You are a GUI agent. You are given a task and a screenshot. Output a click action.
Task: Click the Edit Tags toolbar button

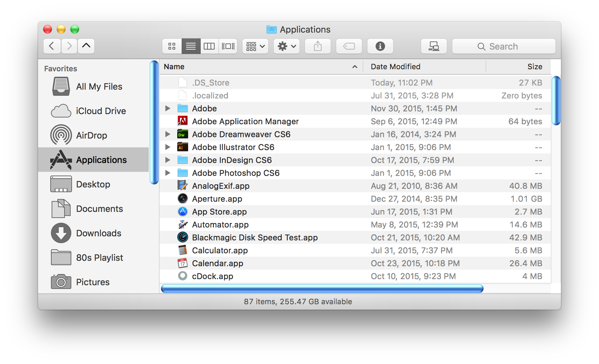pyautogui.click(x=349, y=46)
